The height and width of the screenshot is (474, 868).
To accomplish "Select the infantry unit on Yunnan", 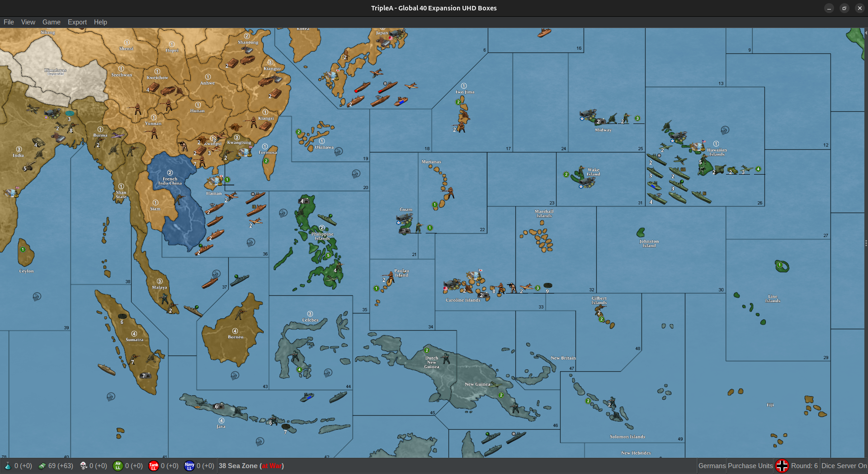I will point(155,133).
